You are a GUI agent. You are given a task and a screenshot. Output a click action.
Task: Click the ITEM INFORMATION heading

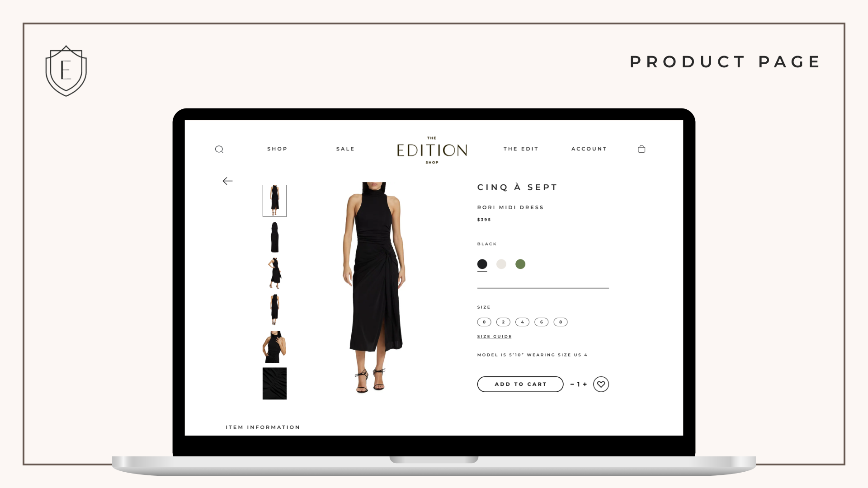(263, 427)
